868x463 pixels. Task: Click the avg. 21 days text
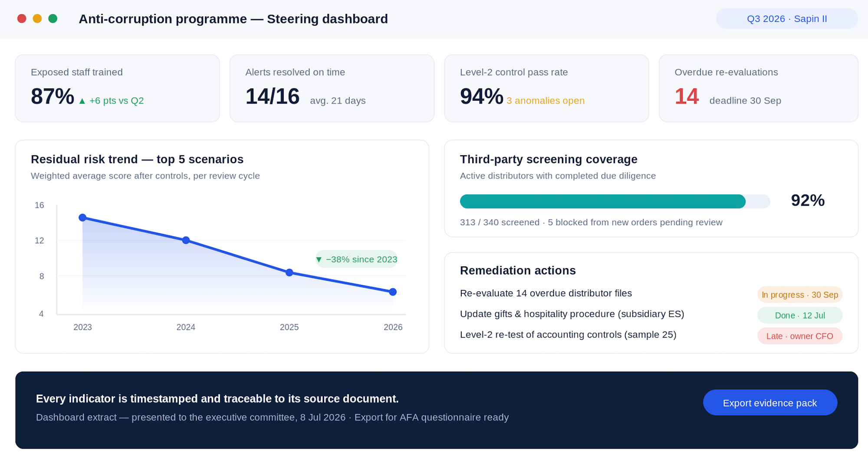pyautogui.click(x=338, y=101)
